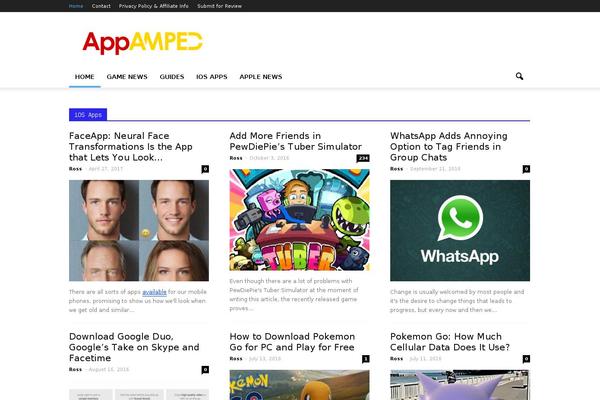The height and width of the screenshot is (400, 600).
Task: Open comment count badge on WhatsApp article
Action: click(x=526, y=169)
